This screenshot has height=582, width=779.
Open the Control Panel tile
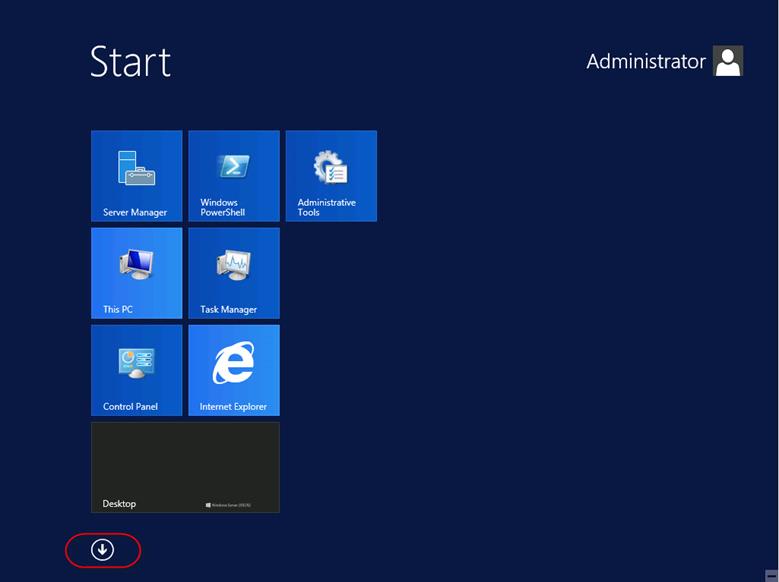(137, 370)
